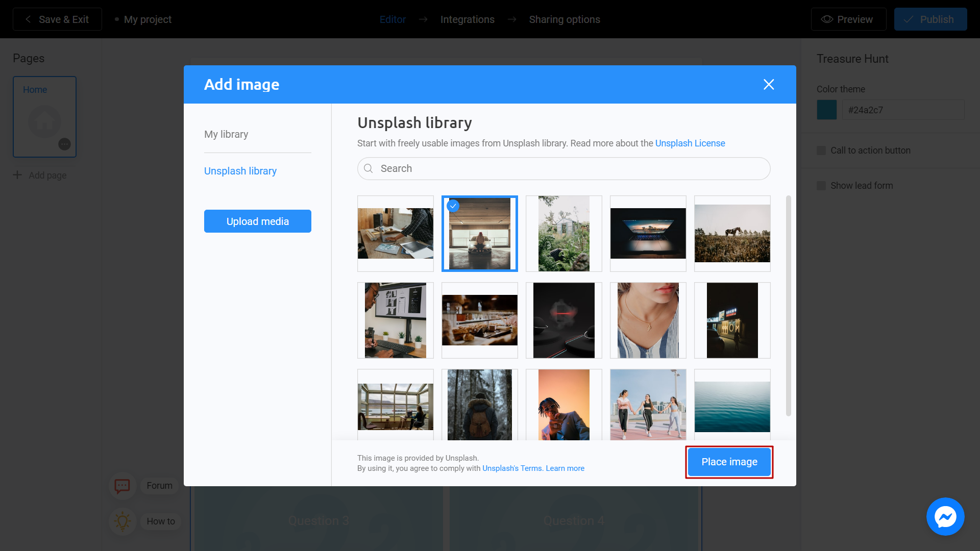Select the My library tab
Viewport: 980px width, 551px height.
pos(226,134)
